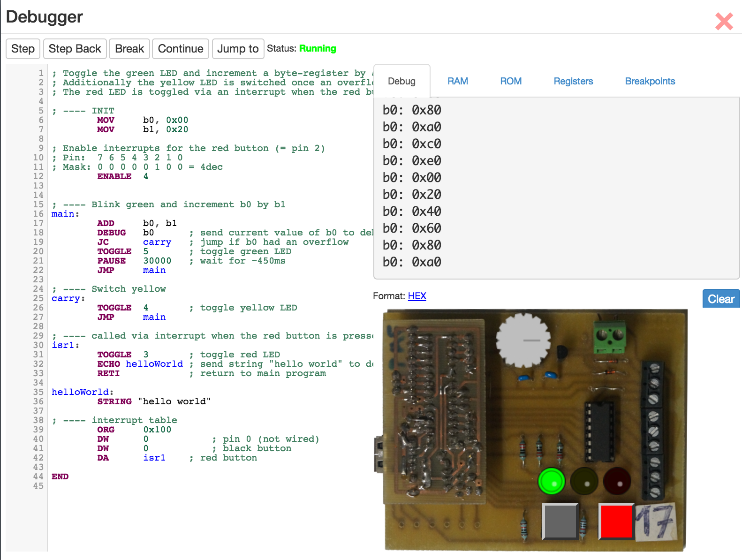Open the Jump to control

point(238,49)
